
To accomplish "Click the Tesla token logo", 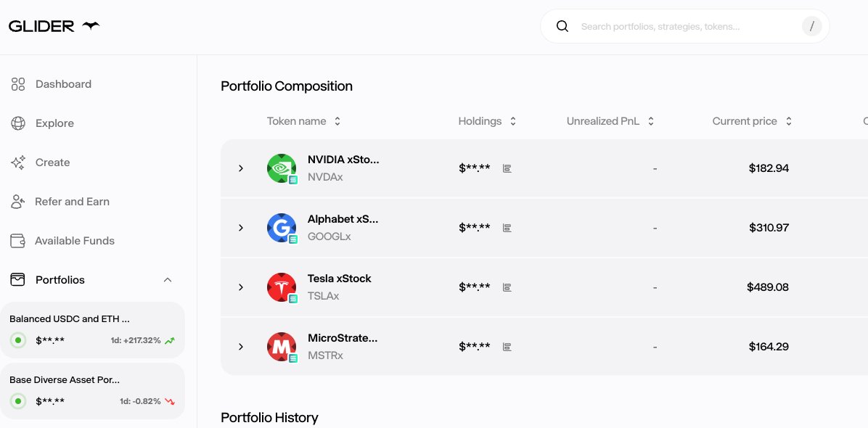I will pos(281,287).
